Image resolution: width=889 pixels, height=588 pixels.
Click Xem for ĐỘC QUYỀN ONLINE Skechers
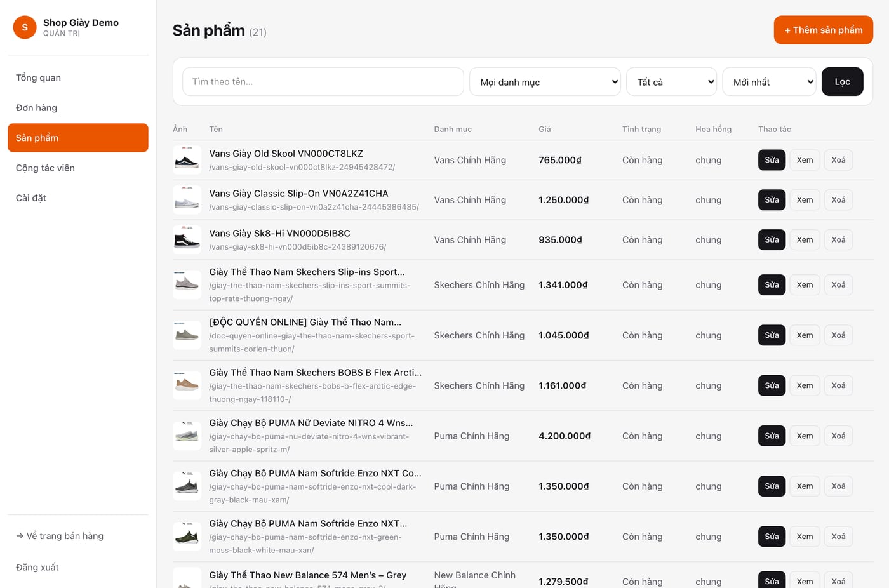click(805, 335)
